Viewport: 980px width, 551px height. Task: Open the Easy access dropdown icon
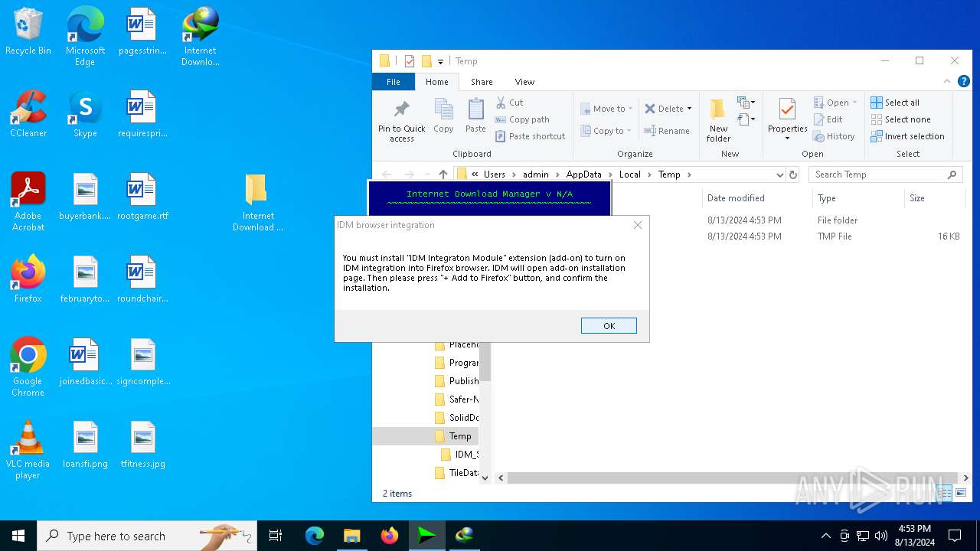tap(746, 119)
